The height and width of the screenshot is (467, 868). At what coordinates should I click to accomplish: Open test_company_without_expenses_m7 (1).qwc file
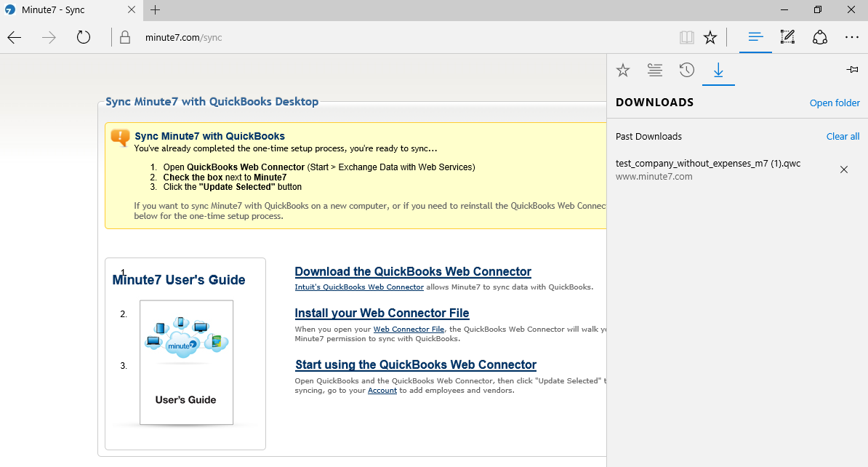708,164
